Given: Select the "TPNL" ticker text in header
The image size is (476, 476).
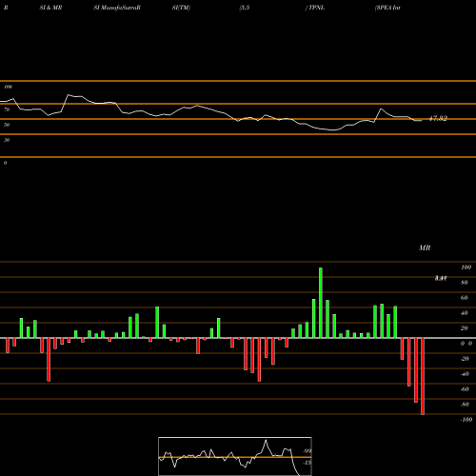Looking at the screenshot, I should point(316,8).
